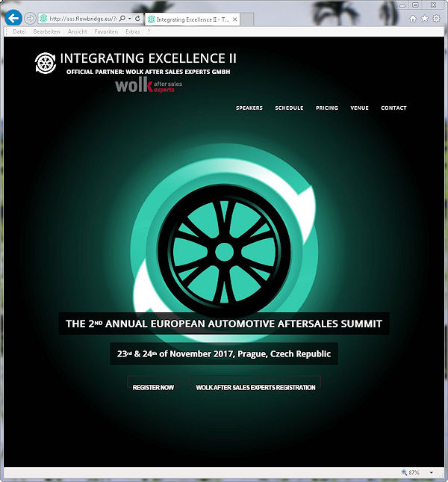The height and width of the screenshot is (482, 448).
Task: Open the Favoriten menu
Action: (106, 31)
